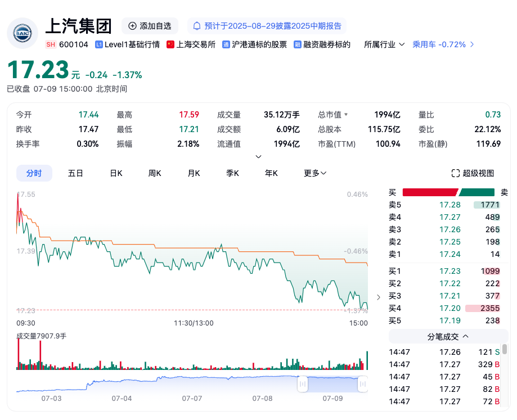This screenshot has width=517, height=420.
Task: Click the 卖1 row price 17.24
Action: tap(449, 254)
